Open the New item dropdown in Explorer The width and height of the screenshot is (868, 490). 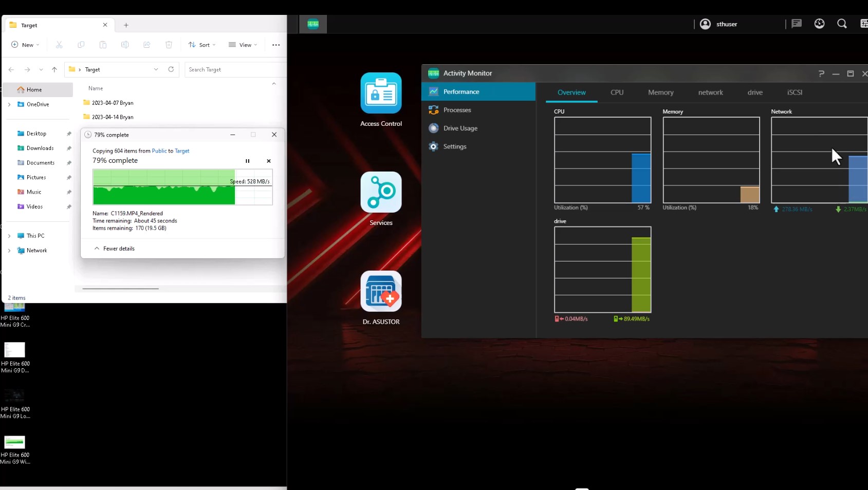[x=25, y=45]
